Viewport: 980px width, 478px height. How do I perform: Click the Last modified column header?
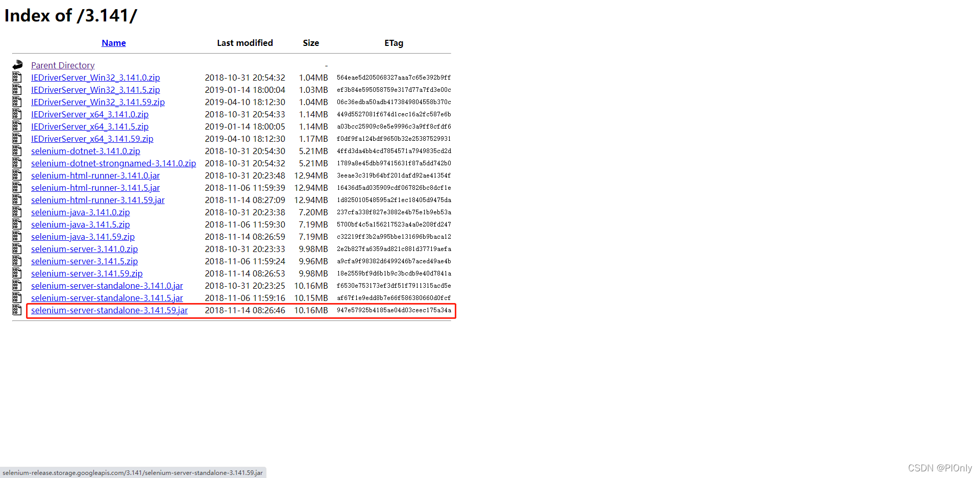point(245,43)
